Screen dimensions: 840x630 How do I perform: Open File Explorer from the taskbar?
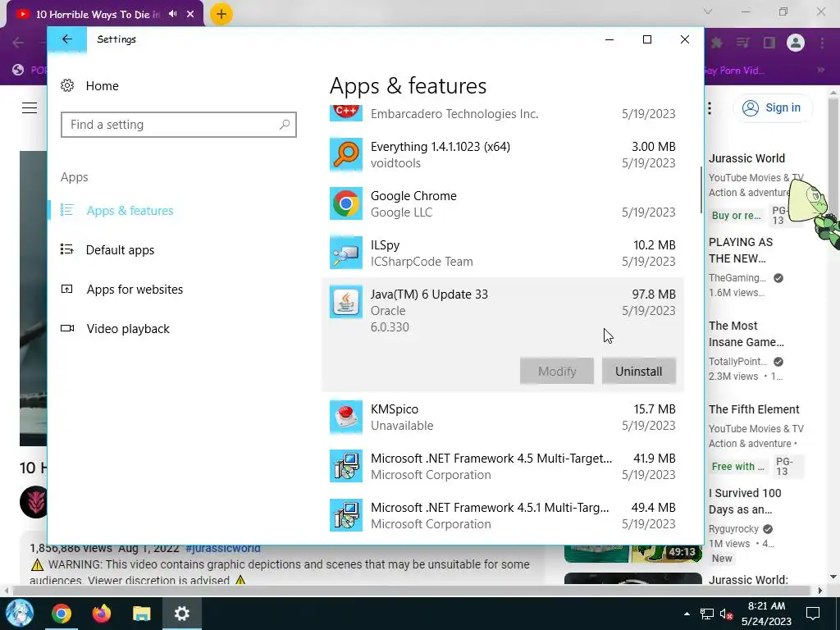[141, 614]
